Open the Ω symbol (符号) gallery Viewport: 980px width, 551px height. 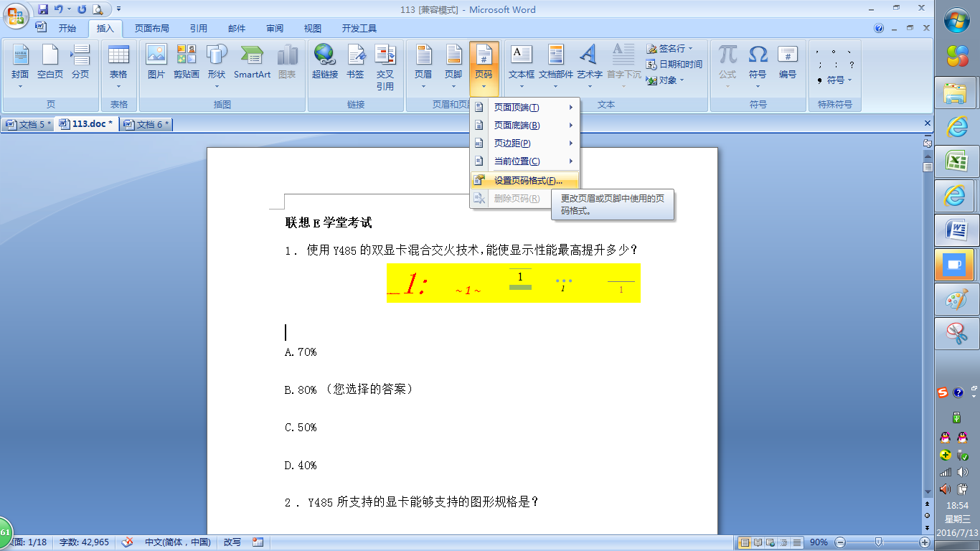[x=758, y=66]
